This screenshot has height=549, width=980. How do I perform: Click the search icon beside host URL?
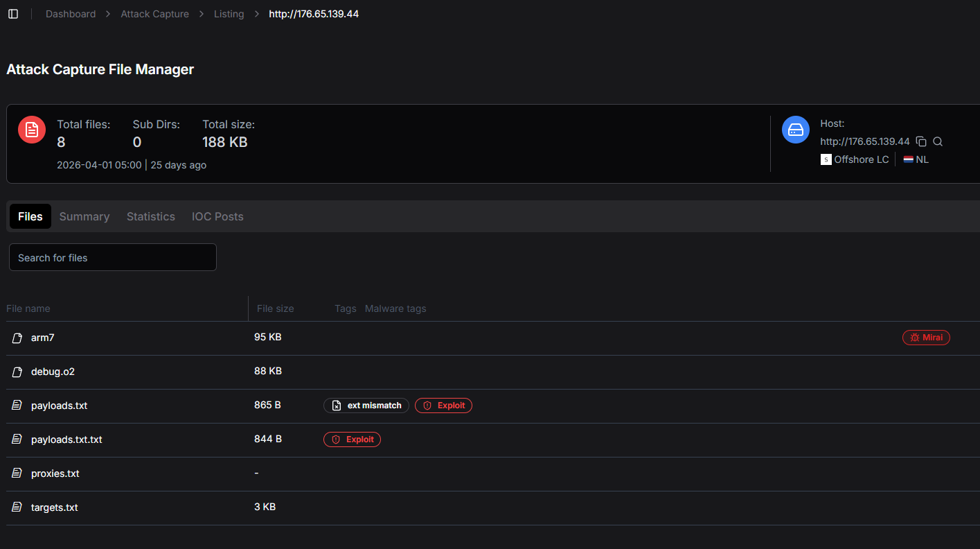(938, 141)
